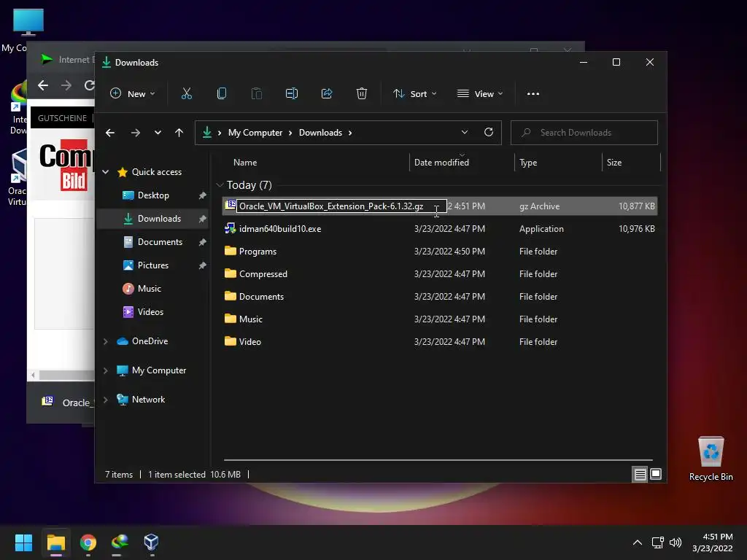Screen dimensions: 747x560
Task: Expand the My Computer tree node
Action: pos(106,370)
